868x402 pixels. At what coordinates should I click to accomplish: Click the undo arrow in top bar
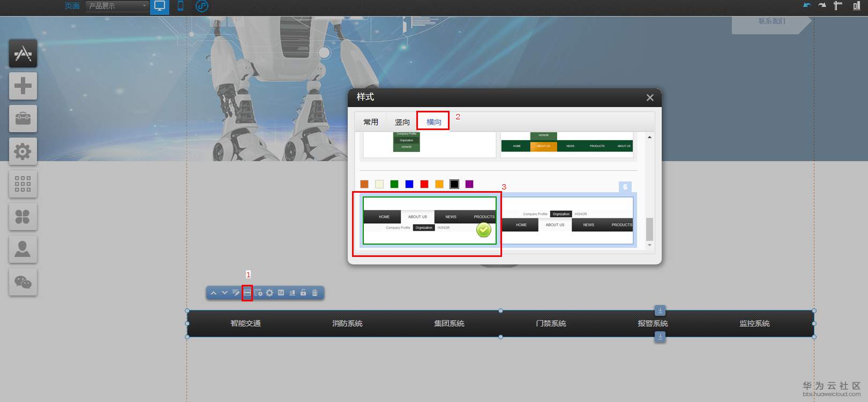coord(807,5)
